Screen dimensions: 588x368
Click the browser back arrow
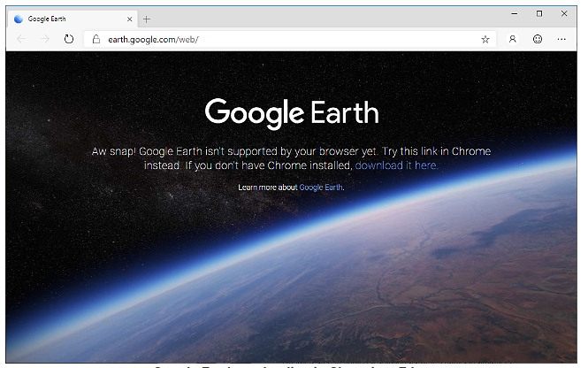(21, 39)
